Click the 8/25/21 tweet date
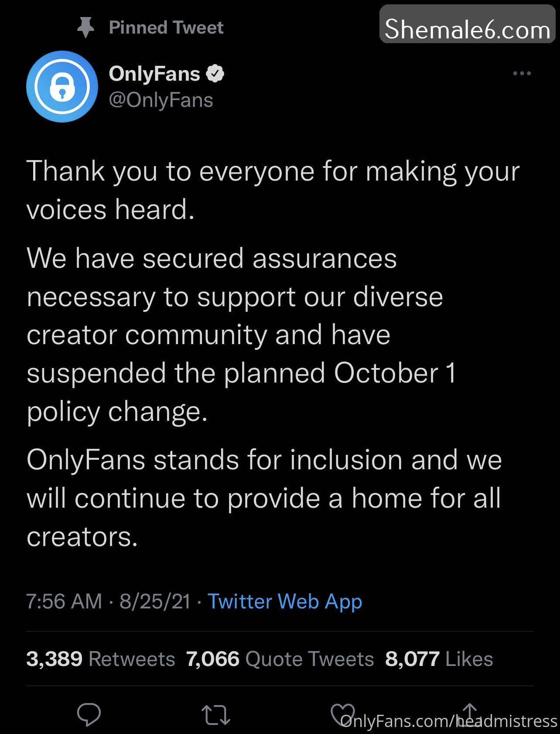 [x=155, y=601]
